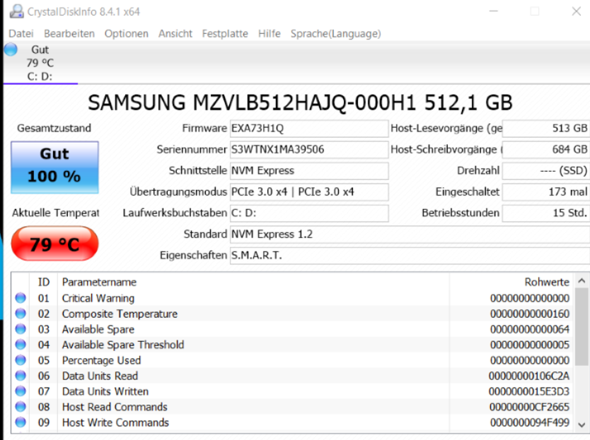Select the Critical Warning parameter name
This screenshot has height=440, width=590.
pos(98,298)
